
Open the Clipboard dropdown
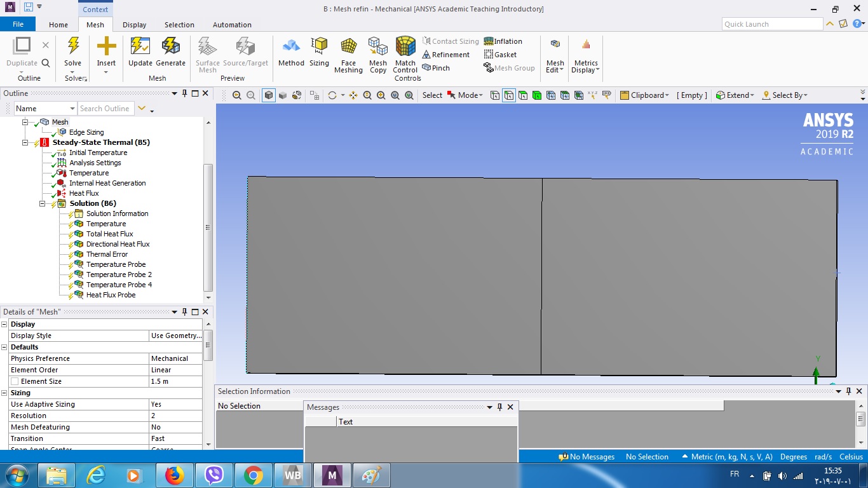pyautogui.click(x=644, y=95)
